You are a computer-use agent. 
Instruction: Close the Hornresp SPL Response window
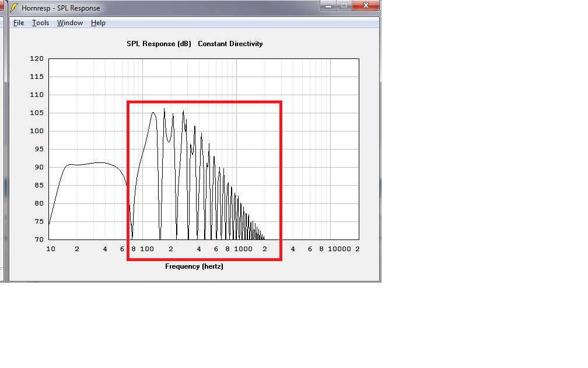[366, 6]
